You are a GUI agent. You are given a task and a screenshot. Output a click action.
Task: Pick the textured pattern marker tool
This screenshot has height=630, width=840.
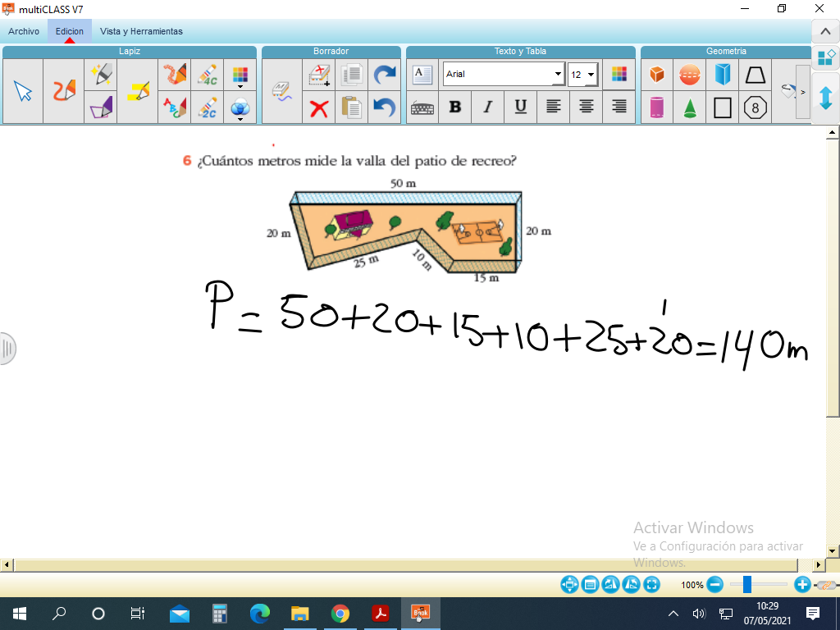pyautogui.click(x=175, y=75)
